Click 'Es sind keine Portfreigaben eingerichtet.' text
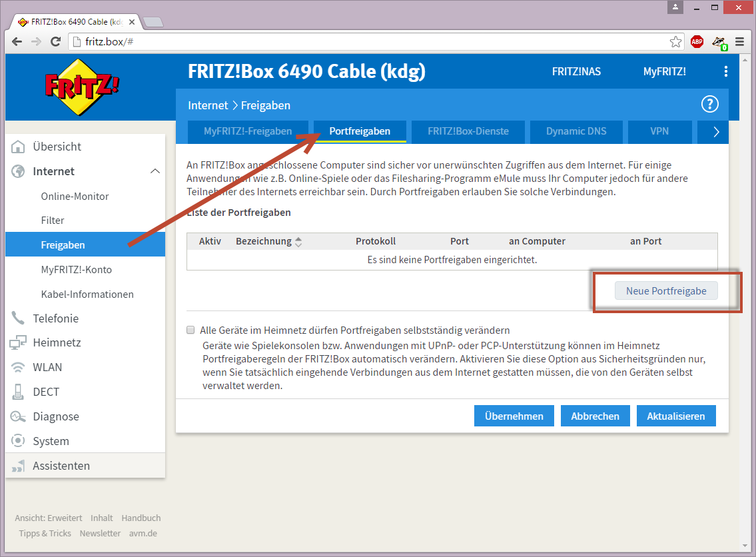Screen dimensions: 756x557 point(452,260)
